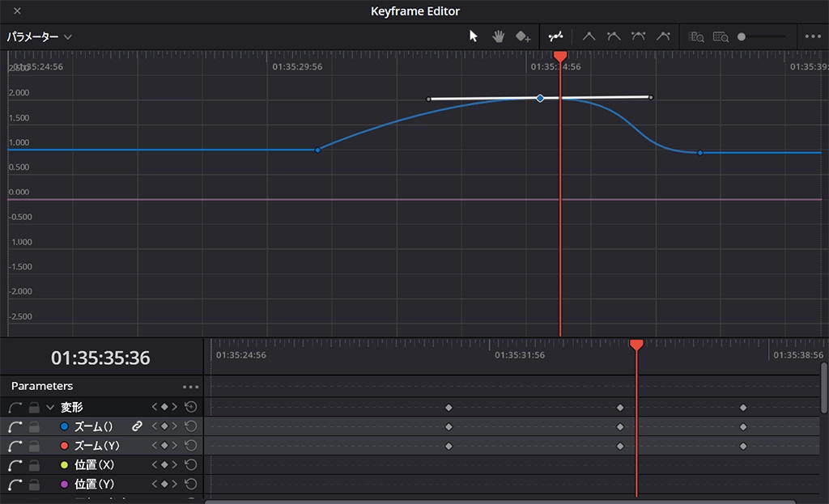Viewport: 829px width, 504px height.
Task: Click the link icon beside ズーム()
Action: click(x=137, y=426)
